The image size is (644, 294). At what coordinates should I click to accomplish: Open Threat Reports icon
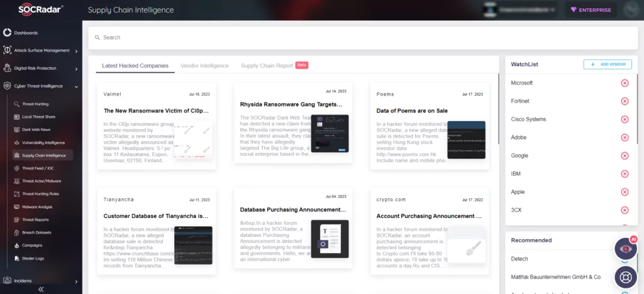point(17,220)
